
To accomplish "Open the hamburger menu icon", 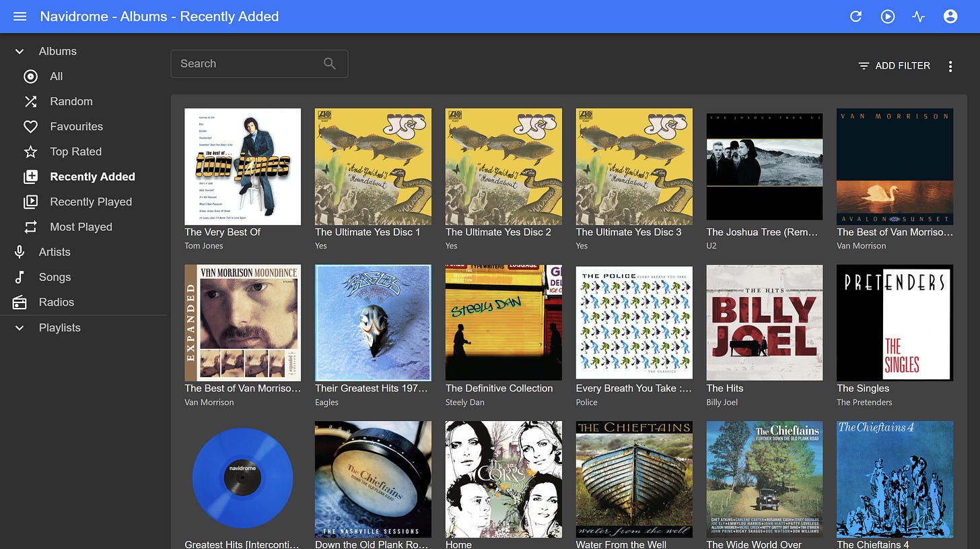I will [20, 16].
